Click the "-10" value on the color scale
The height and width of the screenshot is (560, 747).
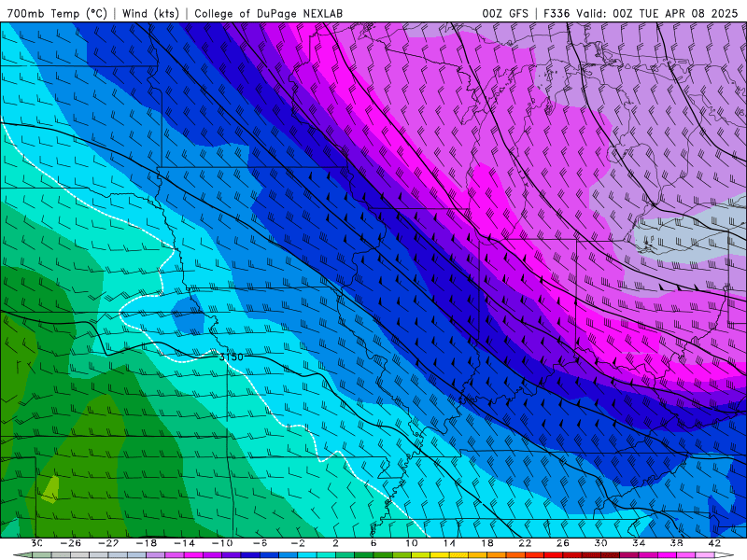pos(222,543)
